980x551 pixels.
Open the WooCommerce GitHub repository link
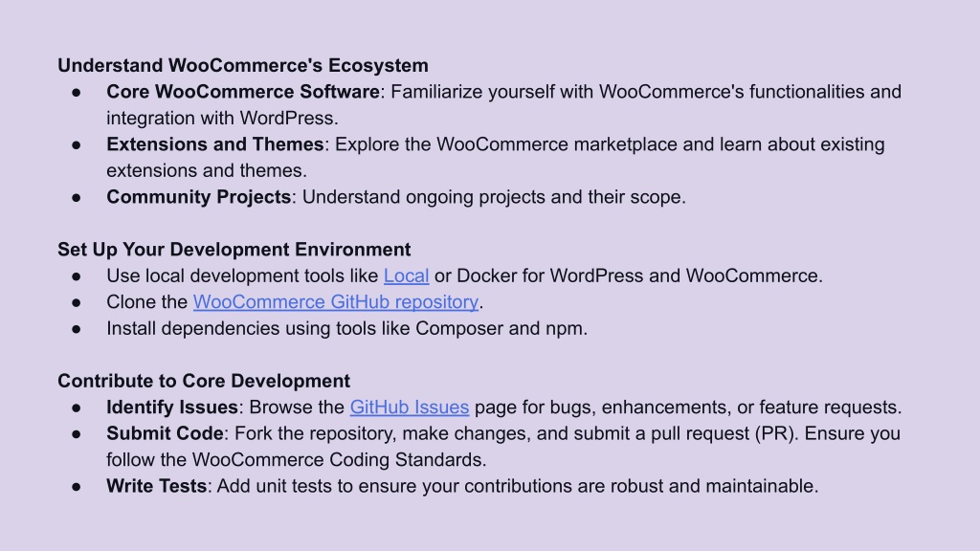(x=336, y=301)
